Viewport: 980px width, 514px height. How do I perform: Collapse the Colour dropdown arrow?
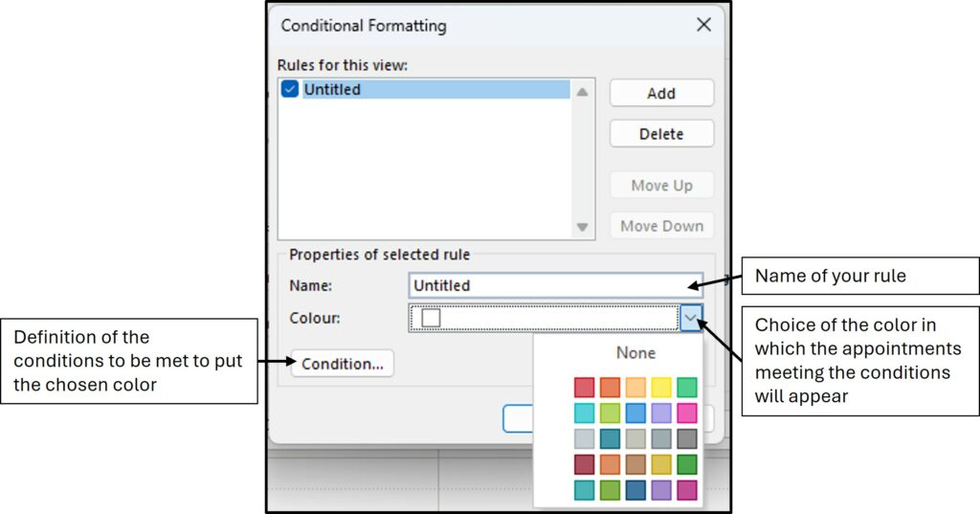coord(693,318)
